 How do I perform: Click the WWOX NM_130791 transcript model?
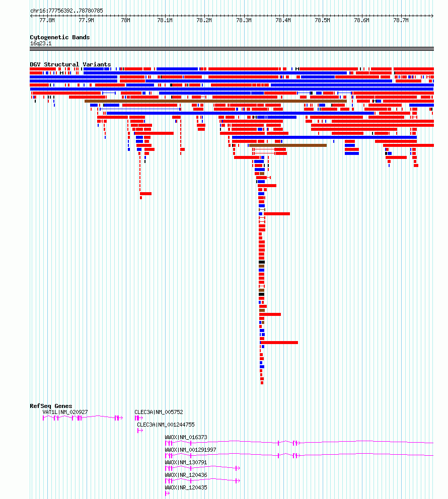(x=202, y=468)
